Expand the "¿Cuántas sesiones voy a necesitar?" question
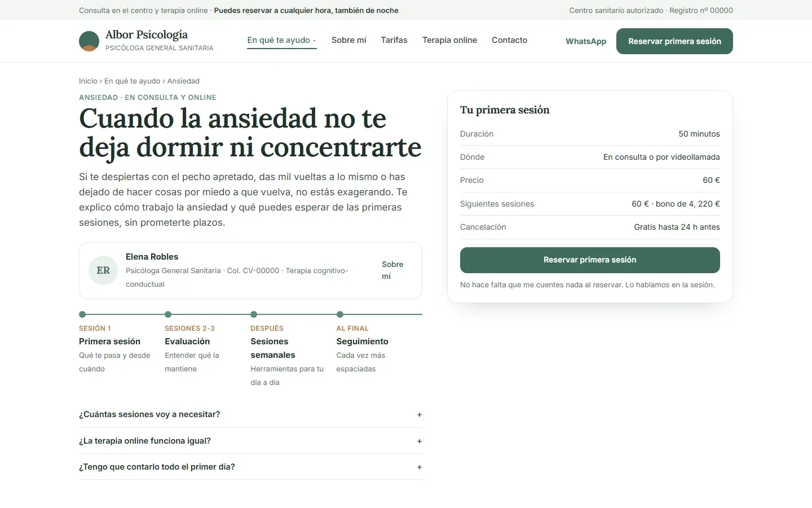 (250, 414)
